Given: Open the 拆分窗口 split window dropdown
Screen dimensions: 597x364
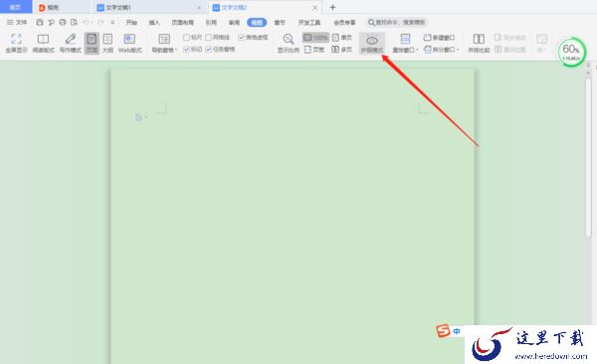Looking at the screenshot, I should (441, 50).
